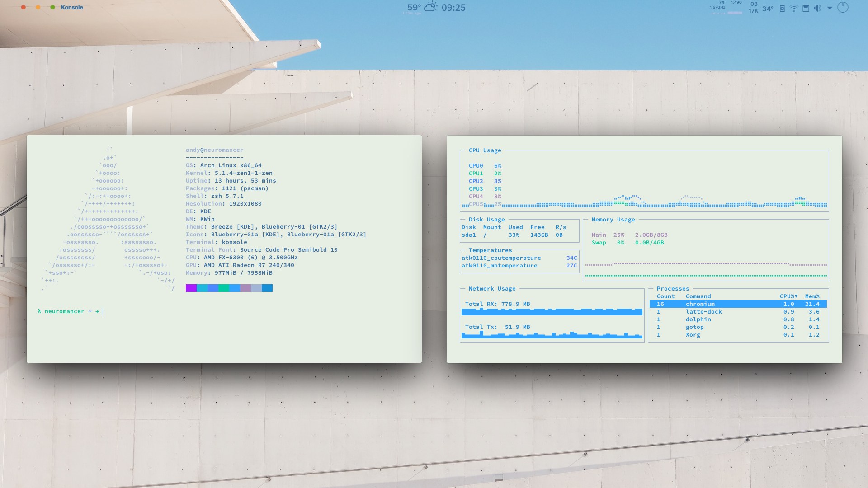
Task: Click the 59° temperature reading in panel
Action: pyautogui.click(x=414, y=7)
